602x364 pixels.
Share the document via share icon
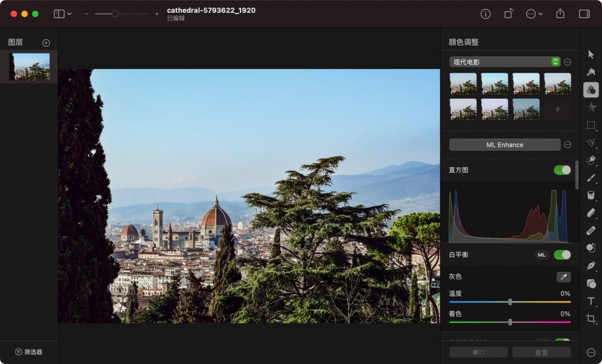click(x=560, y=14)
